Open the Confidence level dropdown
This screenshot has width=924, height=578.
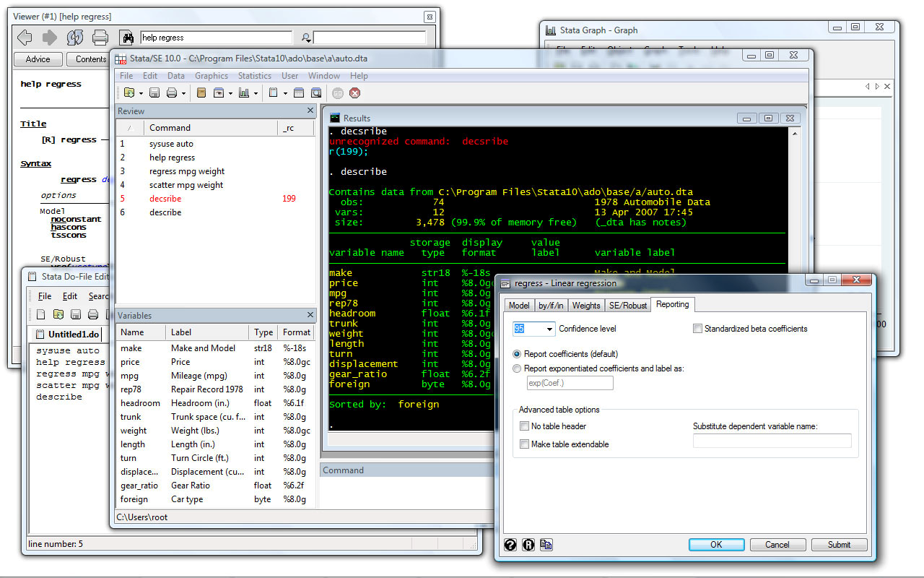tap(549, 329)
